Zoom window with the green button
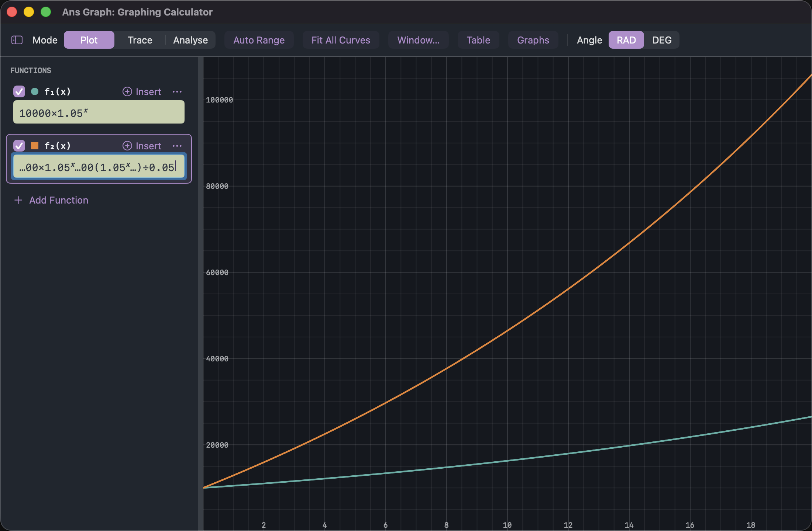The height and width of the screenshot is (531, 812). (x=46, y=12)
